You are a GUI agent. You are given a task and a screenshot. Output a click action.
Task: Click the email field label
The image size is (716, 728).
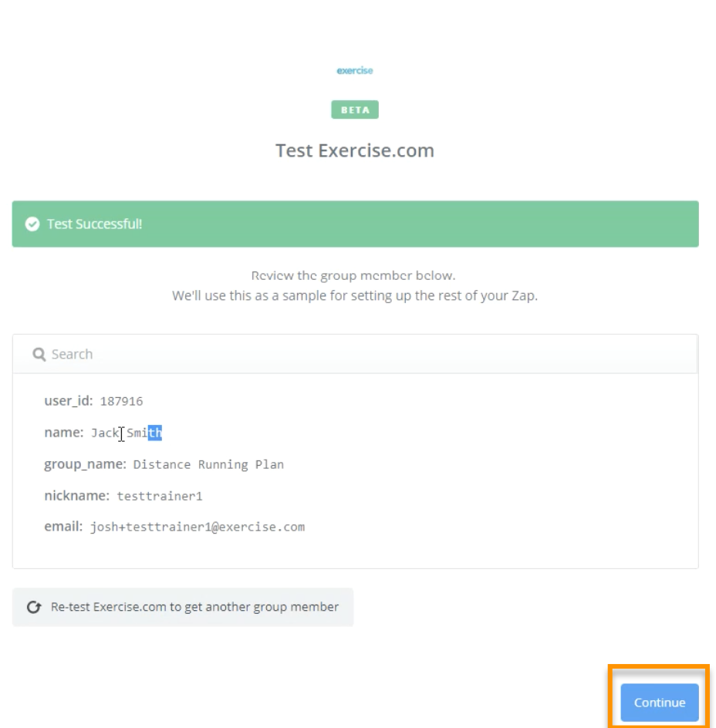(63, 527)
